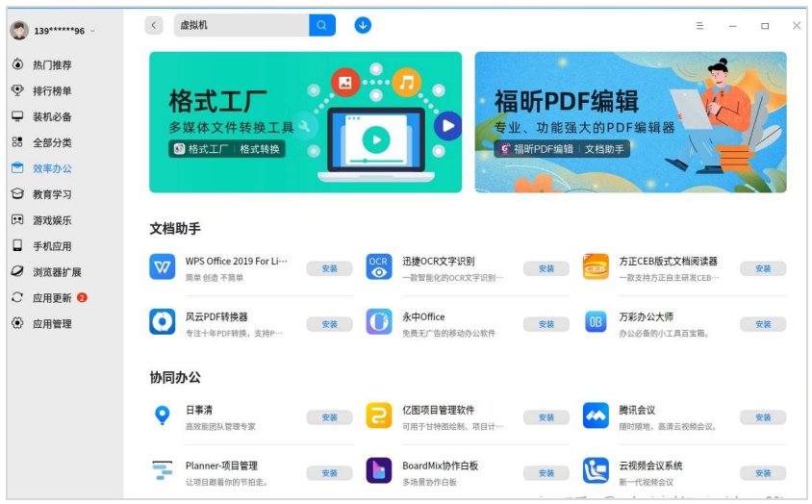
Task: Click the 腾讯会议 app icon
Action: [596, 416]
